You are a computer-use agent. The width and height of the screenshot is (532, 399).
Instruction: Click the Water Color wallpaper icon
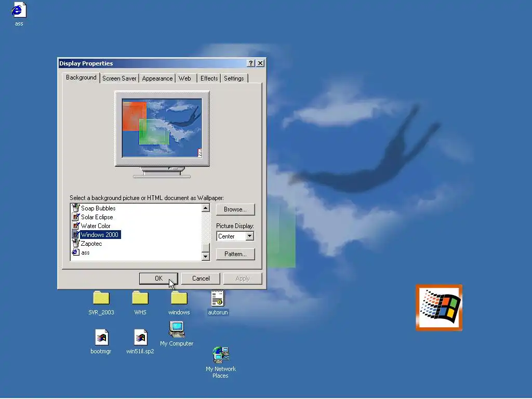76,225
